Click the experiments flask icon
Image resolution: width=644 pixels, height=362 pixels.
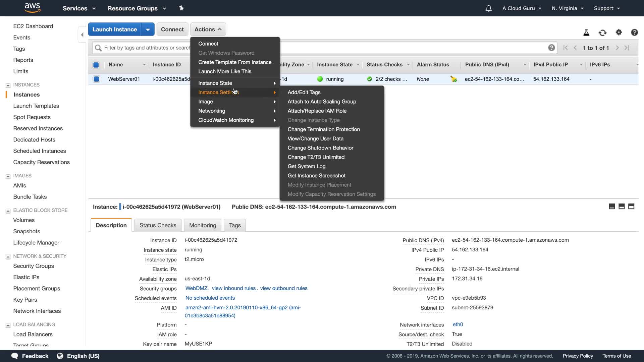(586, 33)
